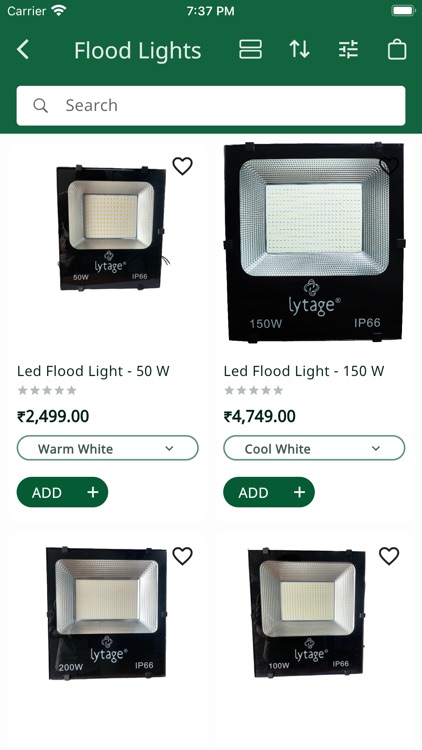
Task: Tap the magnifier icon in search bar
Action: coord(41,105)
